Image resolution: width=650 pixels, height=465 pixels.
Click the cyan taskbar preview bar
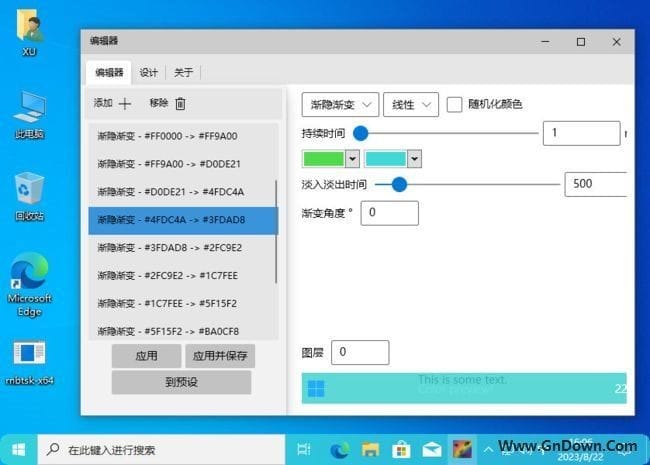[464, 388]
